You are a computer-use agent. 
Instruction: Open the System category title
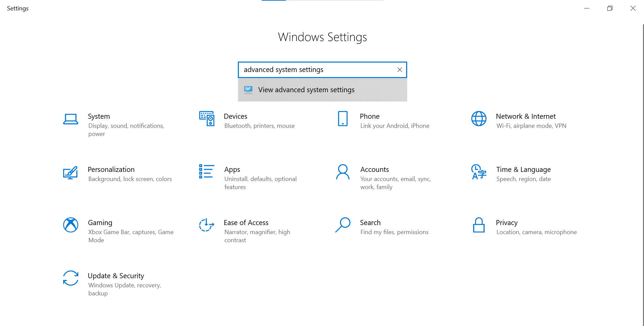(99, 116)
